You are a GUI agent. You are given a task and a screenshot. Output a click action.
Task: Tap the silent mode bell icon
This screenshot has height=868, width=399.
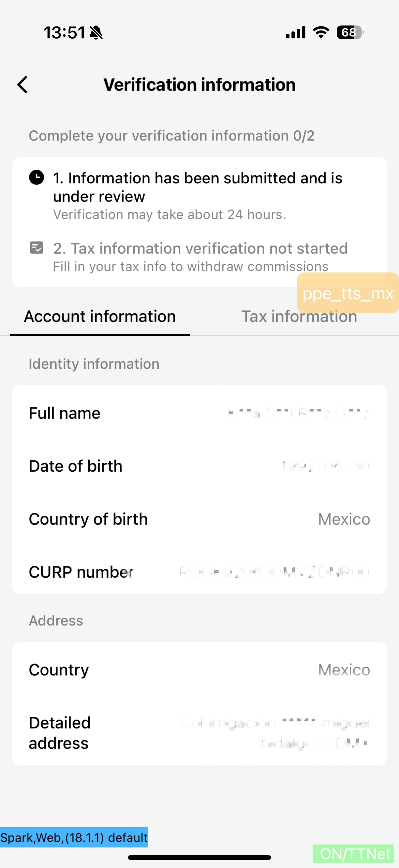click(96, 33)
